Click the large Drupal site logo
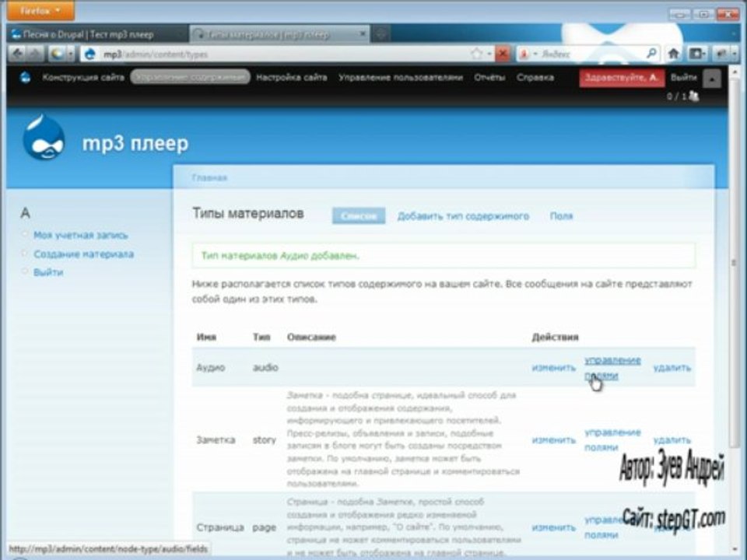The image size is (747, 560). point(44,138)
